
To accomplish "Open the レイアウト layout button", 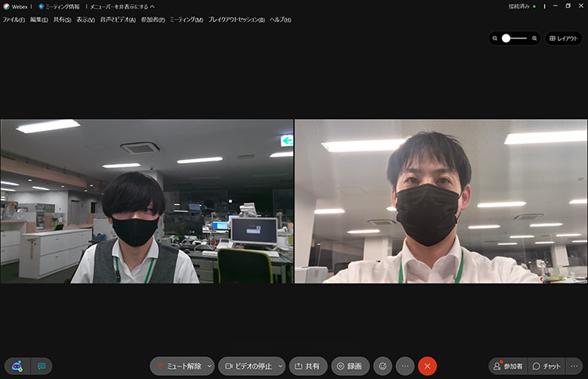I will point(564,38).
